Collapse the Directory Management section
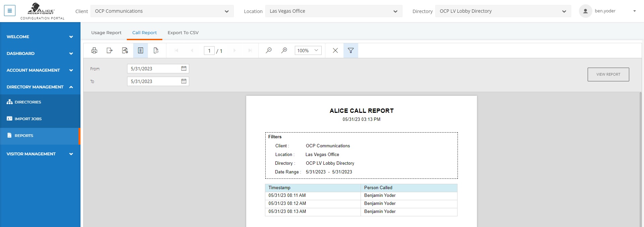This screenshot has width=644, height=227. pos(40,87)
